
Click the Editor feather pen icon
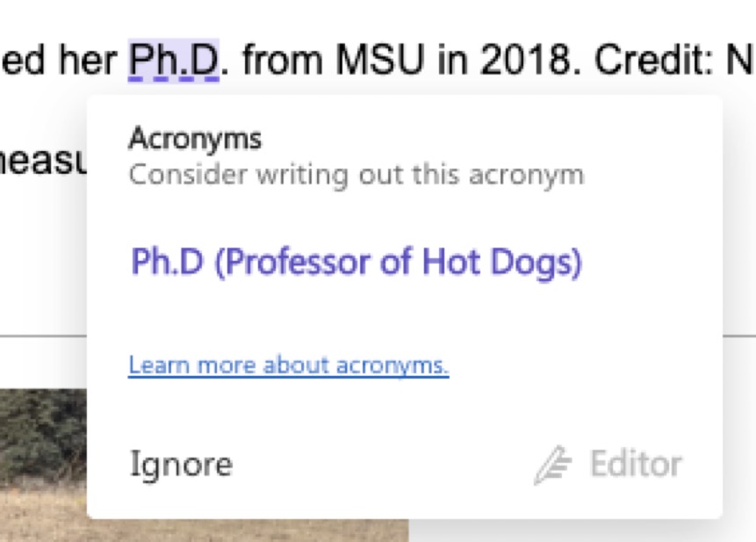coord(552,465)
